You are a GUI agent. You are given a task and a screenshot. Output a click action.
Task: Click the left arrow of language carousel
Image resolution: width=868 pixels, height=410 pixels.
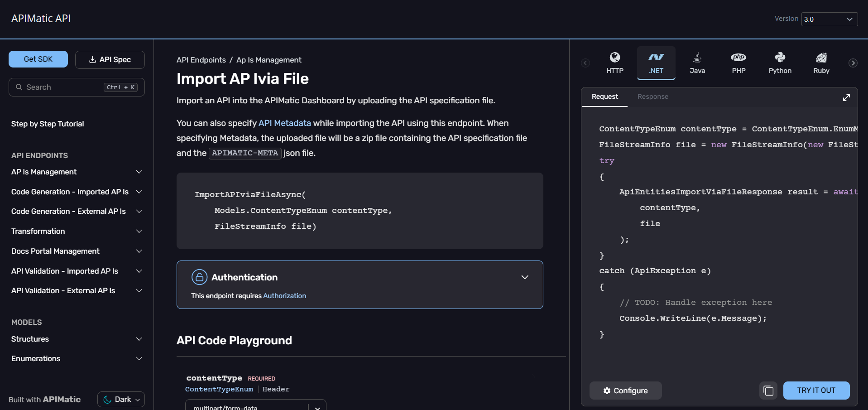[x=585, y=63]
